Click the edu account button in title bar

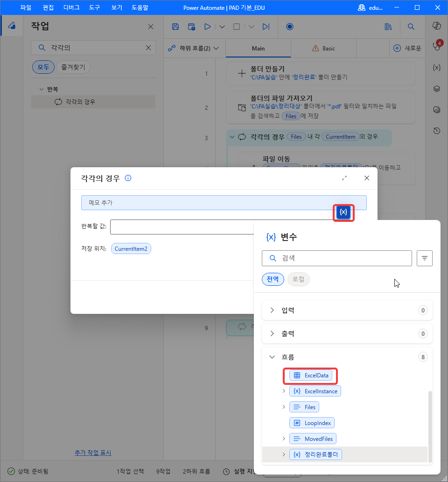(x=371, y=7)
